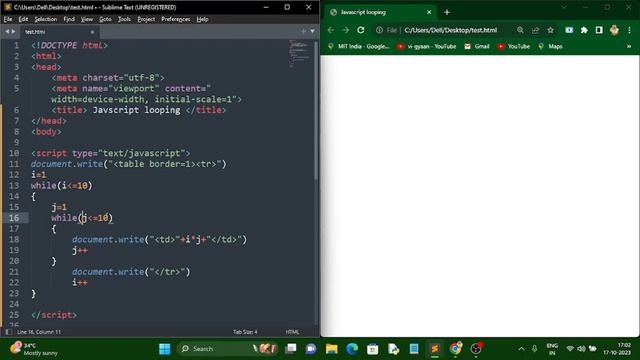The width and height of the screenshot is (640, 360).
Task: Open the Selection menu in Sublime Text
Action: pos(46,19)
